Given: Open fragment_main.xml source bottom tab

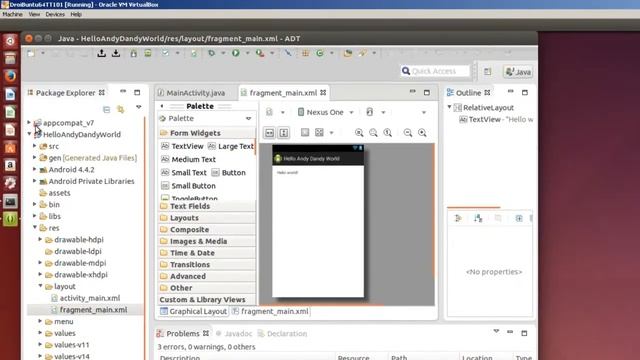Looking at the screenshot, I should coord(270,311).
